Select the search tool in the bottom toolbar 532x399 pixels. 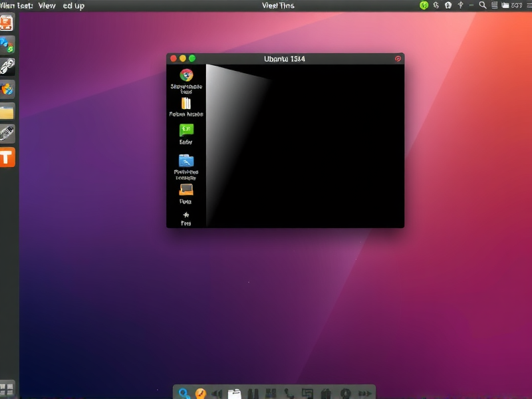(x=182, y=391)
